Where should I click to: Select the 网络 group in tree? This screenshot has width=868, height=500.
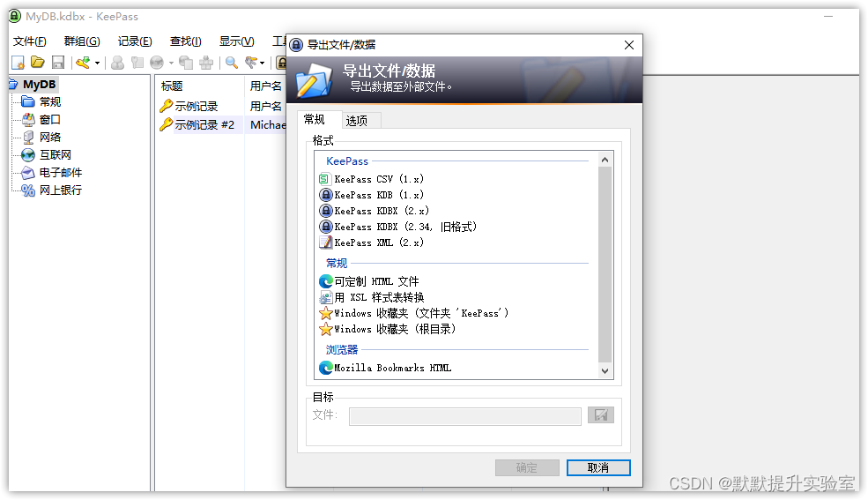pyautogui.click(x=50, y=138)
